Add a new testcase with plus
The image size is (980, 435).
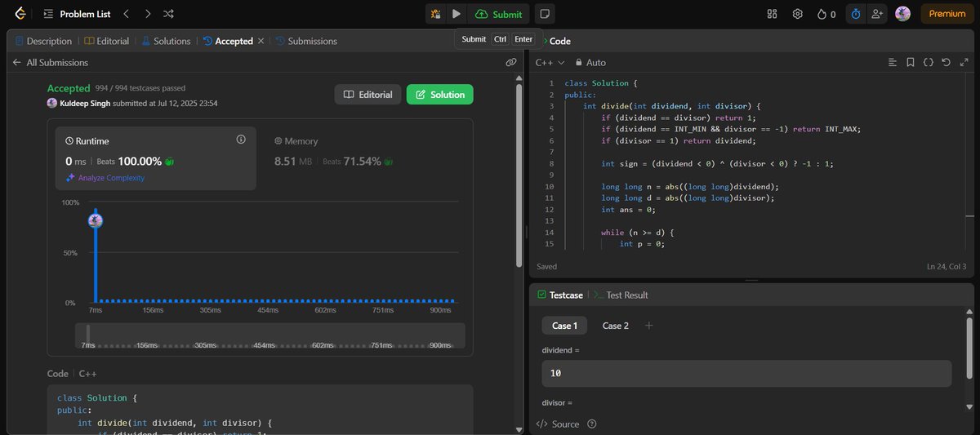coord(649,326)
